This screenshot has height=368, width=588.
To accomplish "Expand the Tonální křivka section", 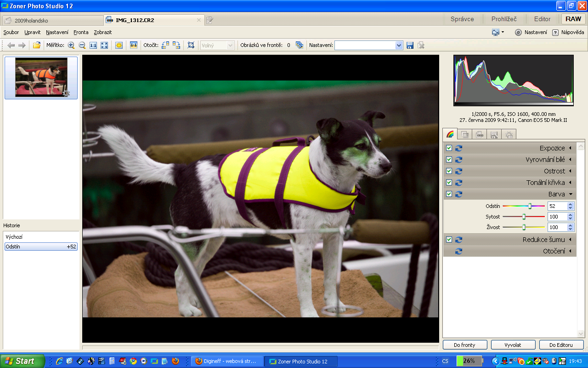I will click(571, 183).
